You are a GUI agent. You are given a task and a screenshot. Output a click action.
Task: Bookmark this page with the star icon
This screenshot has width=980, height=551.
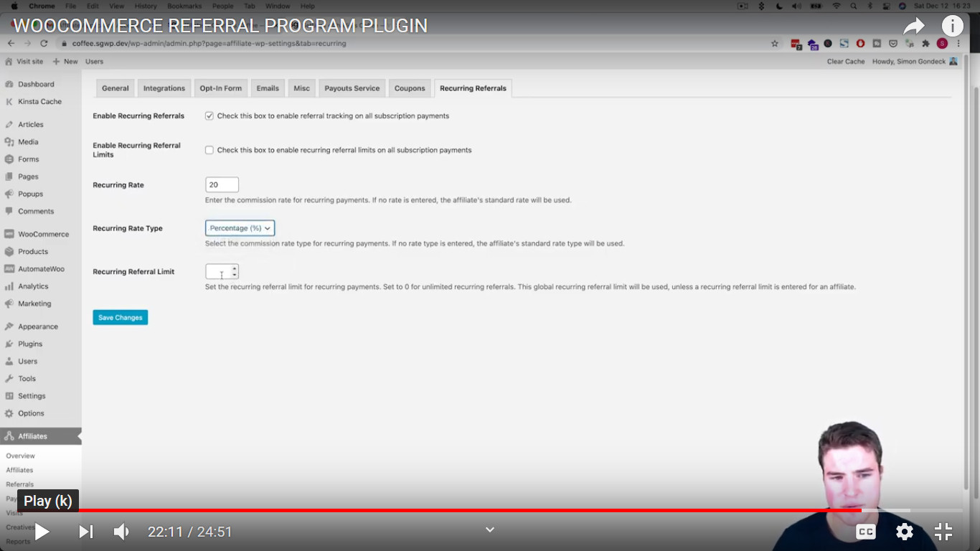[775, 44]
